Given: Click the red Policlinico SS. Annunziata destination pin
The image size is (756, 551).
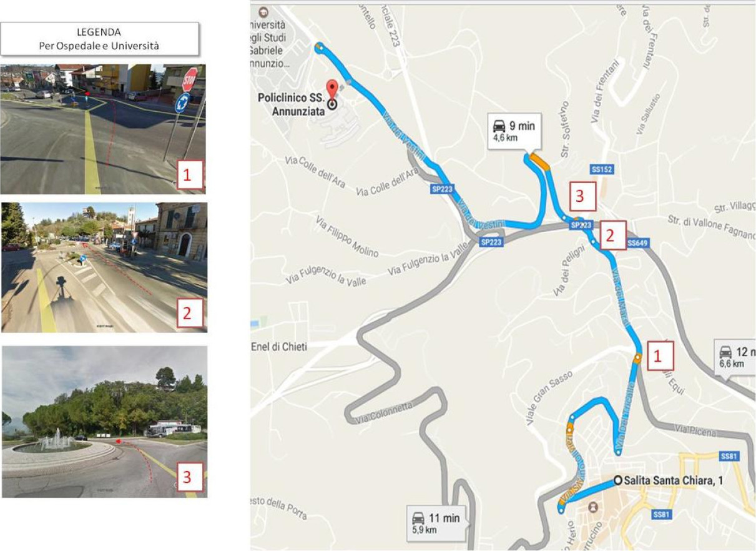Looking at the screenshot, I should tap(332, 90).
